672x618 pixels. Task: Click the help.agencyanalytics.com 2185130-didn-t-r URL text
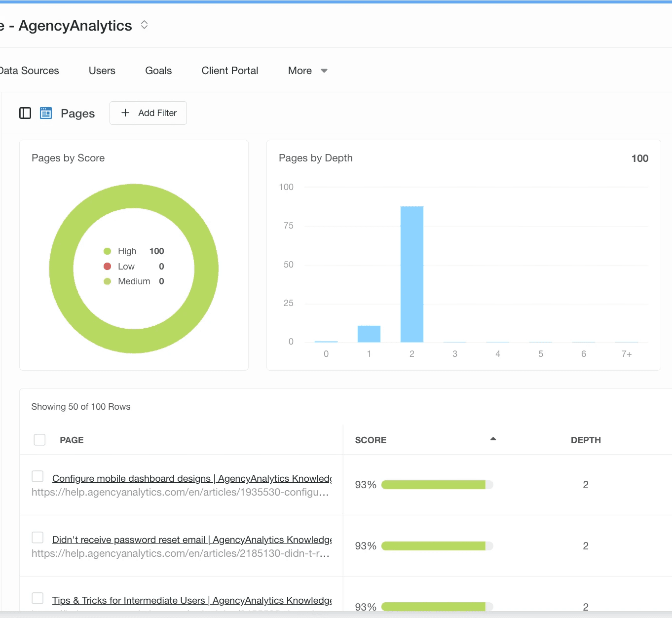point(180,553)
